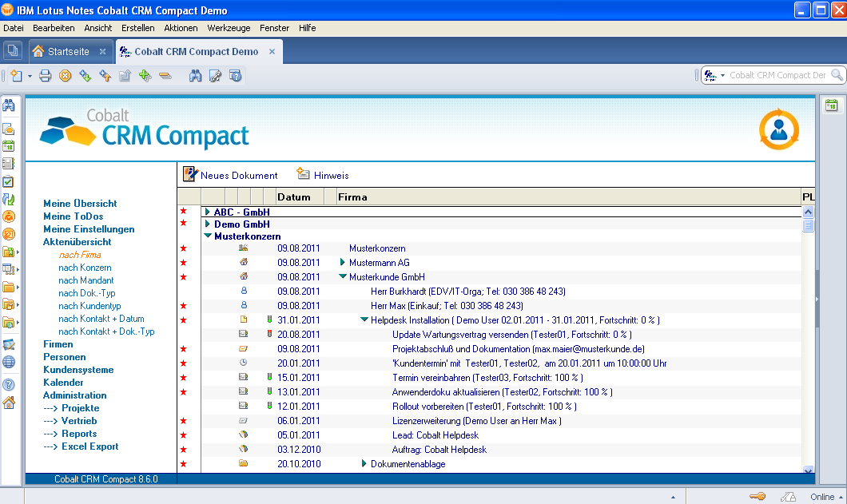
Task: Click the folder icon of the Dokumentenablage row
Action: coord(244,463)
